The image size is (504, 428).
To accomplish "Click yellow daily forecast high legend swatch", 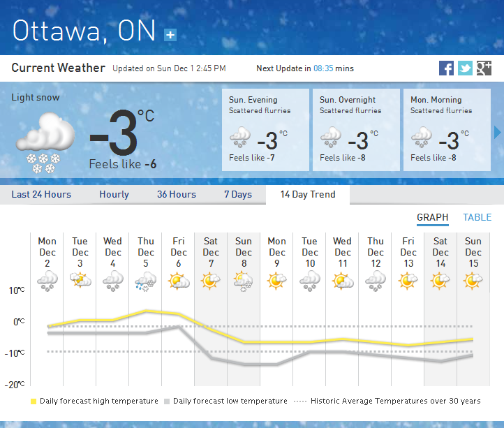I will coord(33,401).
